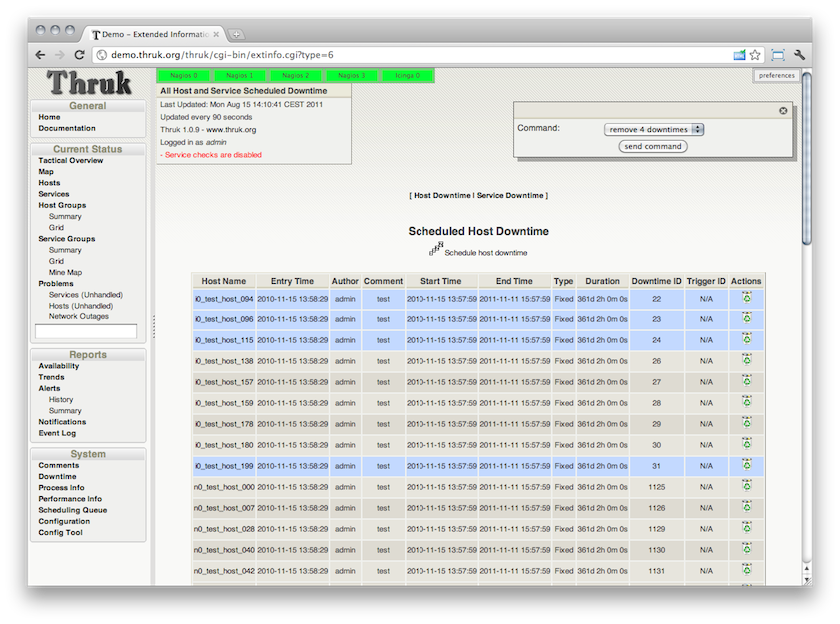The height and width of the screenshot is (624, 840).
Task: Click the Thruk logo
Action: coord(89,82)
